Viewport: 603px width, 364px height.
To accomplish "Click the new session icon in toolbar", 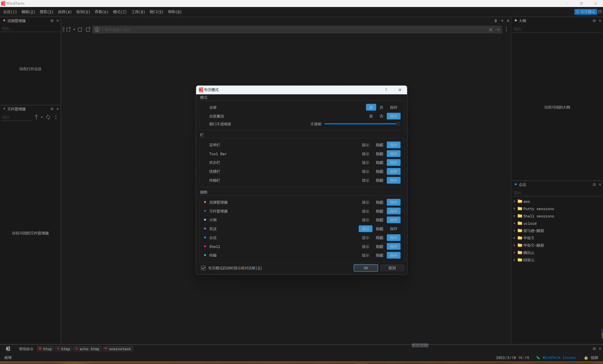I will pos(68,30).
